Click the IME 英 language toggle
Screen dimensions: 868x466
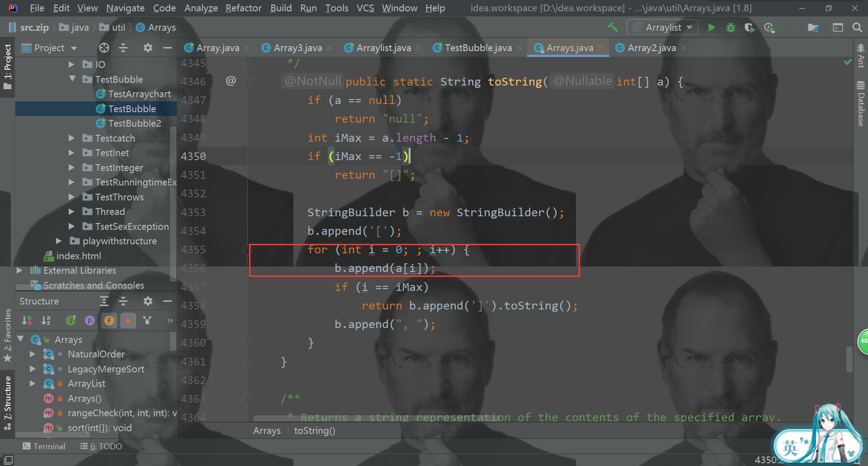790,448
